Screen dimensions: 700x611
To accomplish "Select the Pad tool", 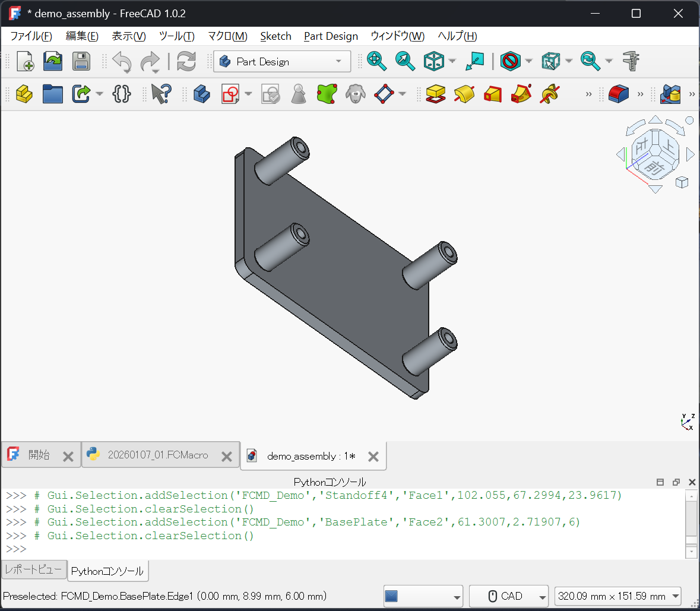I will coord(436,94).
